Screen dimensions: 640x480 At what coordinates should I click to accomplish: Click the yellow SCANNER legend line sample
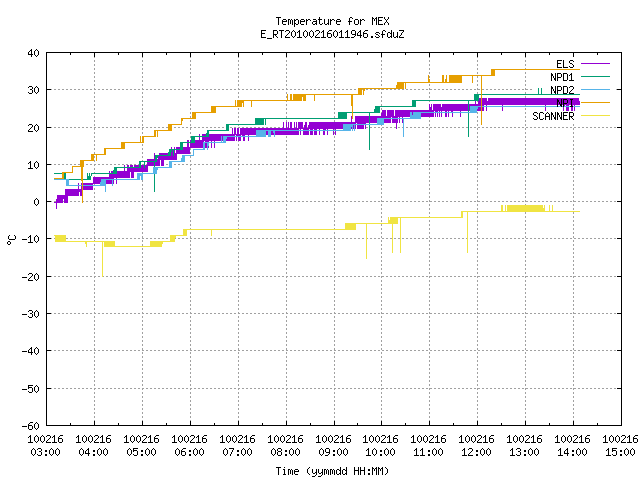pyautogui.click(x=595, y=116)
